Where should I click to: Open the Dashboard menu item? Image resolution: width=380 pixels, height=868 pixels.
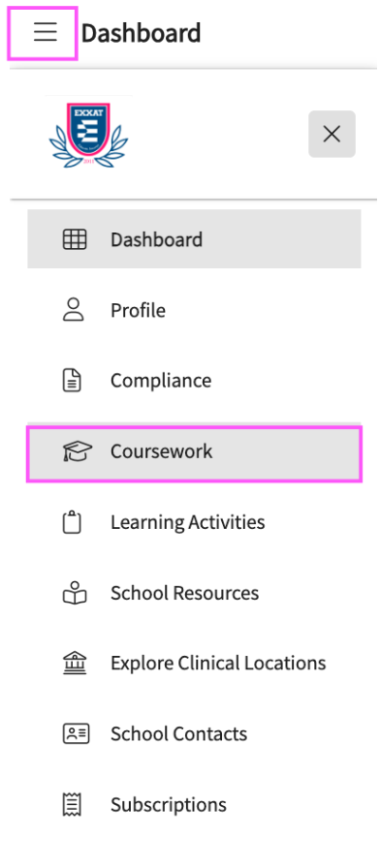point(195,239)
